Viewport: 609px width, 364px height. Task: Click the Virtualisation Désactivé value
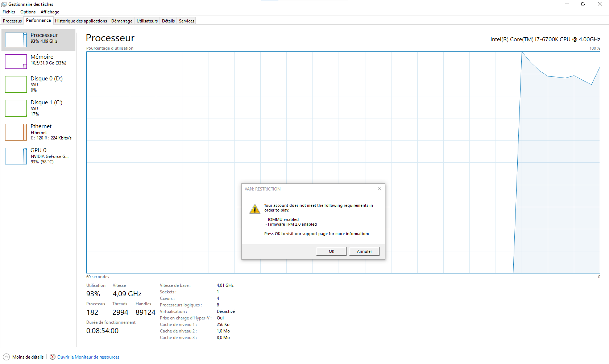click(x=226, y=311)
